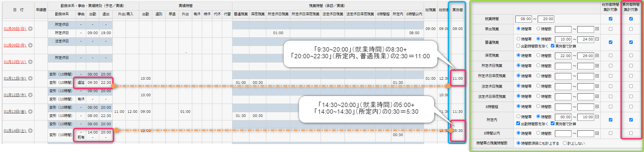This screenshot has height=152, width=644.
Task: Expand the 深夜残業 time range rows
Action: click(x=597, y=55)
